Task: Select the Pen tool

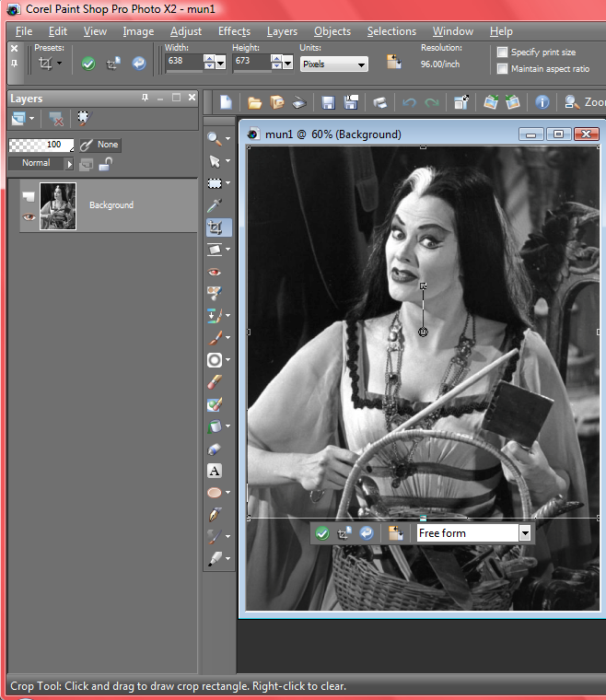Action: 215,515
